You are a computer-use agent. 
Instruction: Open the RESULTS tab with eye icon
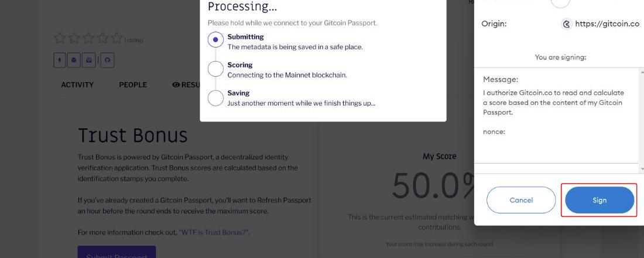(186, 84)
